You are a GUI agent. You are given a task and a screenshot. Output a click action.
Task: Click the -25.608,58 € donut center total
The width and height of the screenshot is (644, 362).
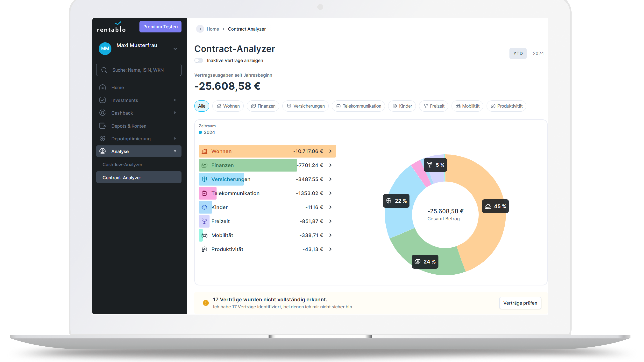[x=445, y=211]
